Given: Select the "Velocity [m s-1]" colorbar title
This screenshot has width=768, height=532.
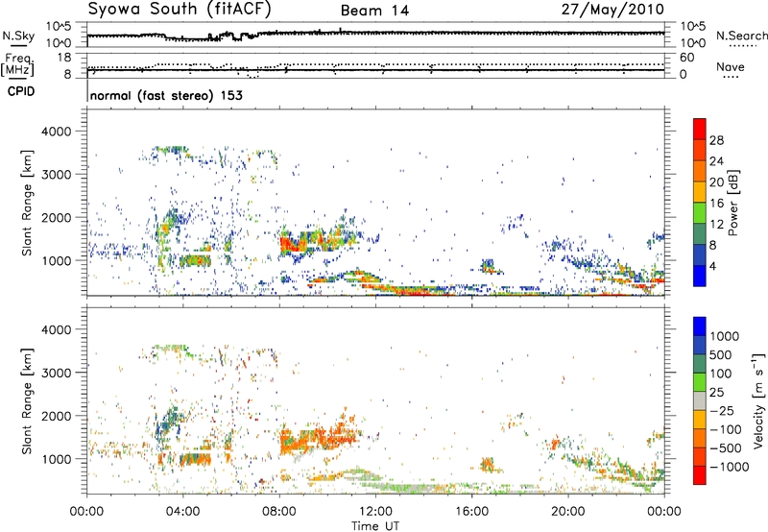Looking at the screenshot, I should 758,400.
